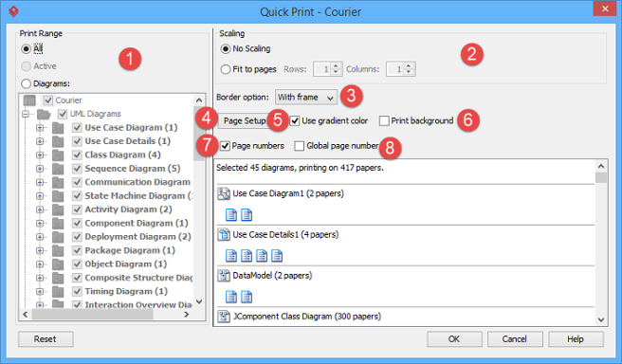The width and height of the screenshot is (622, 364).
Task: Click 'JComponent Class Diagram (300 papers)' label
Action: 307,317
